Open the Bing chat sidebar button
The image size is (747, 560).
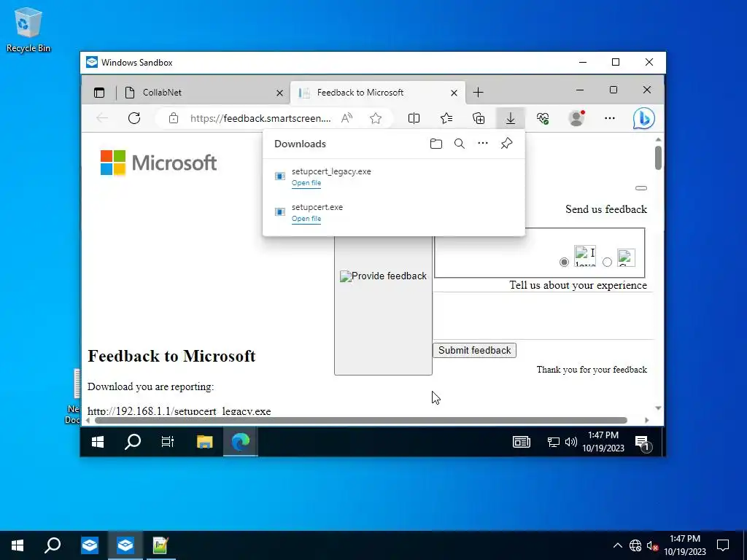[x=643, y=118]
